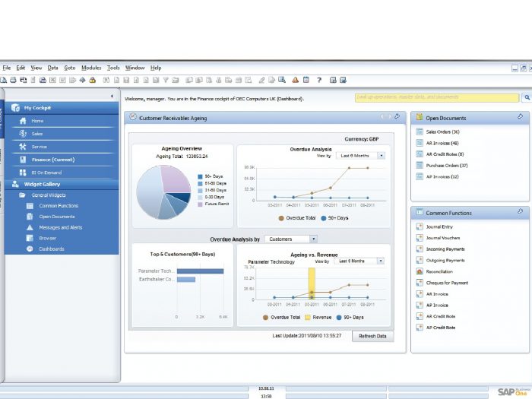The image size is (532, 399).
Task: Open the Overdue Analysis View by dropdown
Action: click(361, 156)
